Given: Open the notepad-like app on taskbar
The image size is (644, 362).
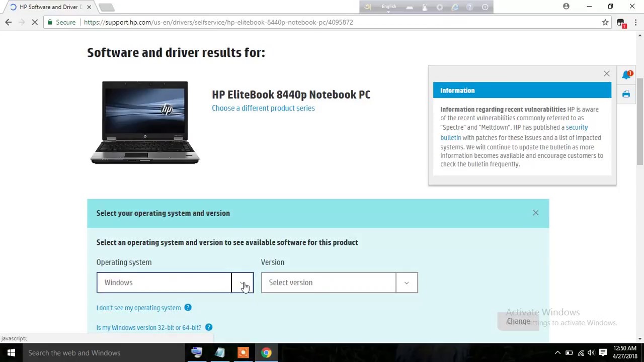Looking at the screenshot, I should point(220,353).
